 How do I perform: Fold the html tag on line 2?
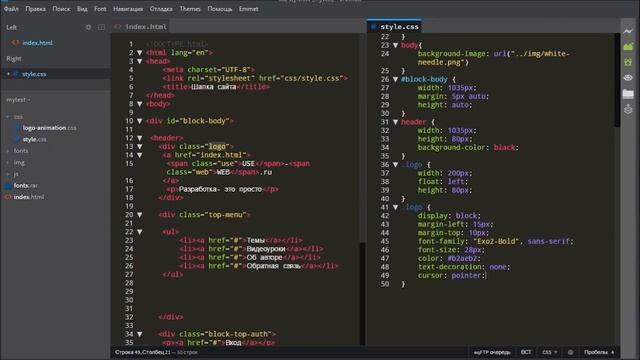[140, 53]
